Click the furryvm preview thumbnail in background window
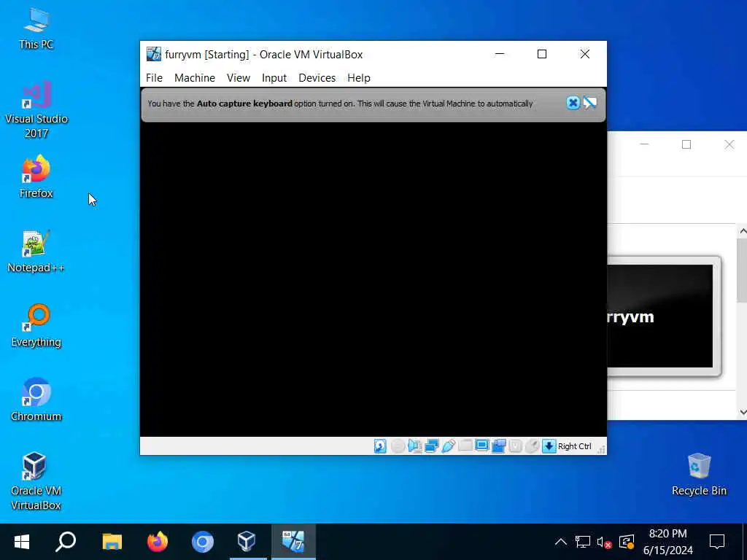This screenshot has height=560, width=747. [664, 316]
